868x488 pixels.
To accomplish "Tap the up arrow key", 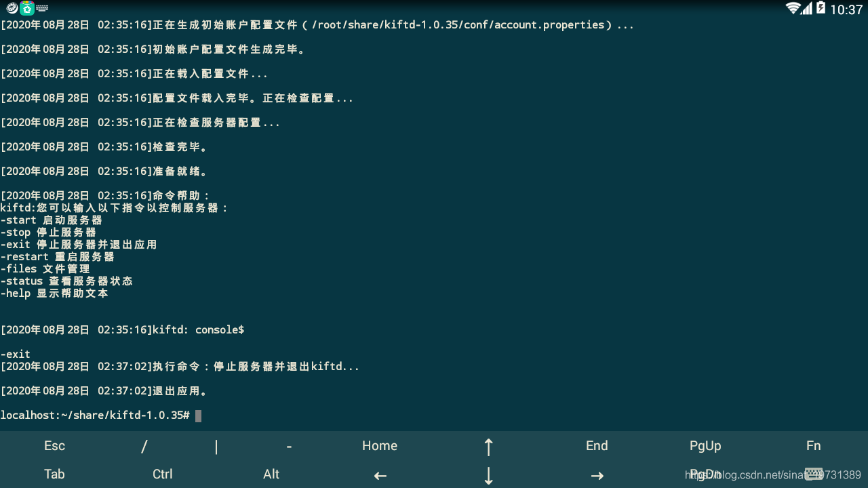I will (x=488, y=446).
